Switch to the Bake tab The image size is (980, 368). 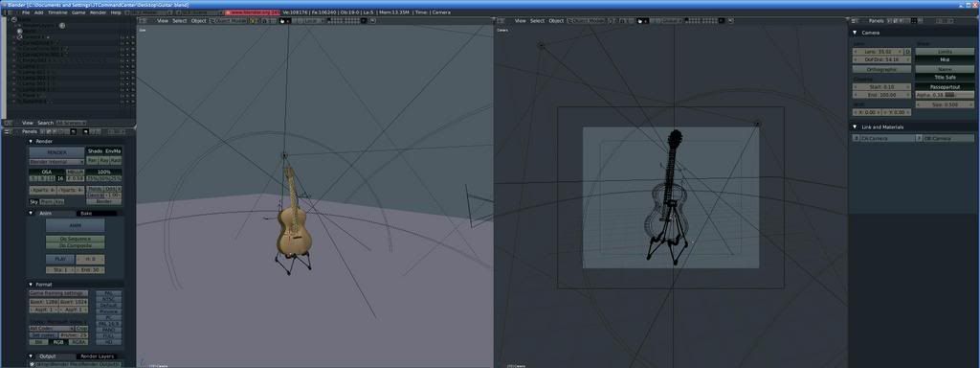coord(87,214)
